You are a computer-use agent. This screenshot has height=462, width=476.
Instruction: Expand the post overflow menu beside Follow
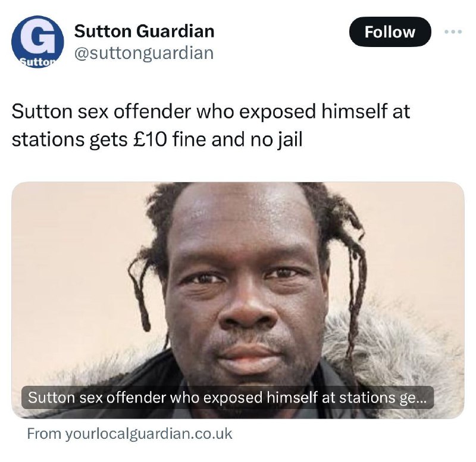click(x=453, y=32)
